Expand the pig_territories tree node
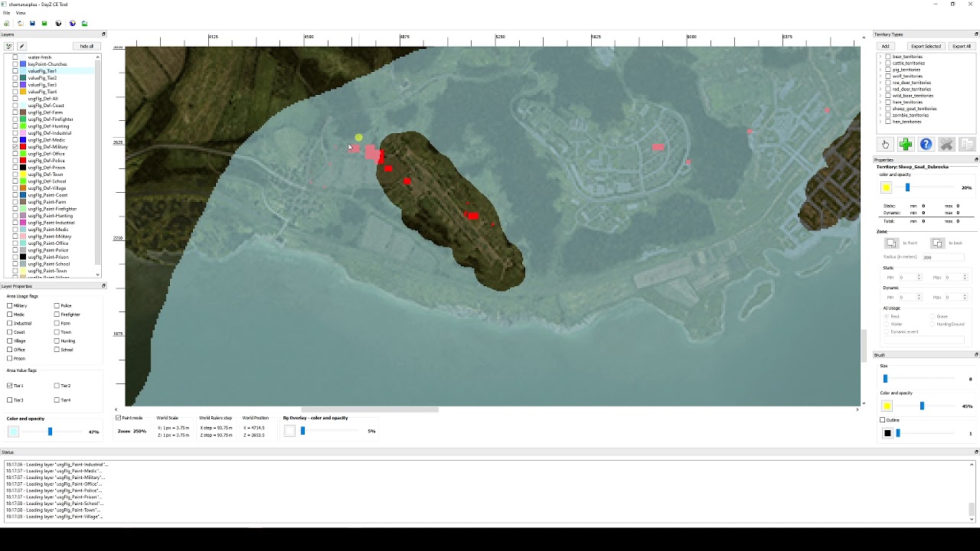 pos(880,70)
